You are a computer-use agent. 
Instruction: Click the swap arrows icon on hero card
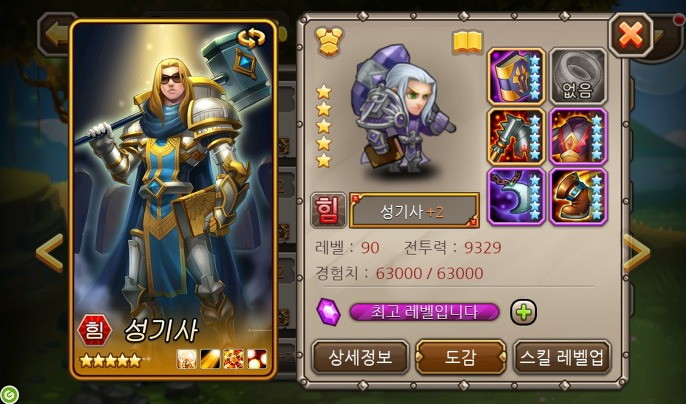[252, 38]
